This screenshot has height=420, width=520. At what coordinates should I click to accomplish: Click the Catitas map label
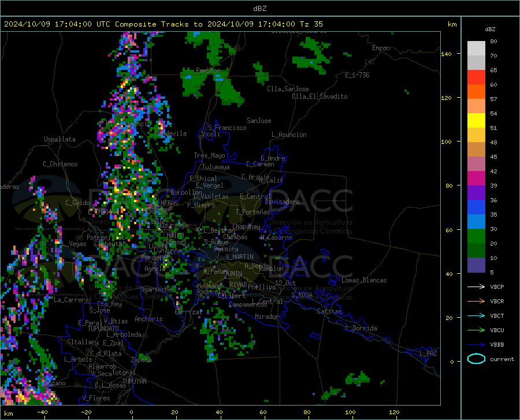330,311
